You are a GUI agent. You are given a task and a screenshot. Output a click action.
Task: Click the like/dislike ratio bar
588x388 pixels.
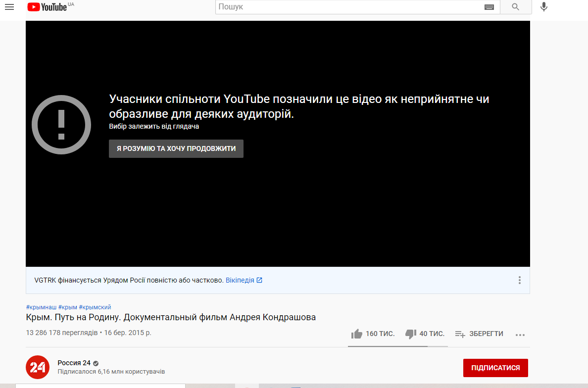(x=398, y=346)
